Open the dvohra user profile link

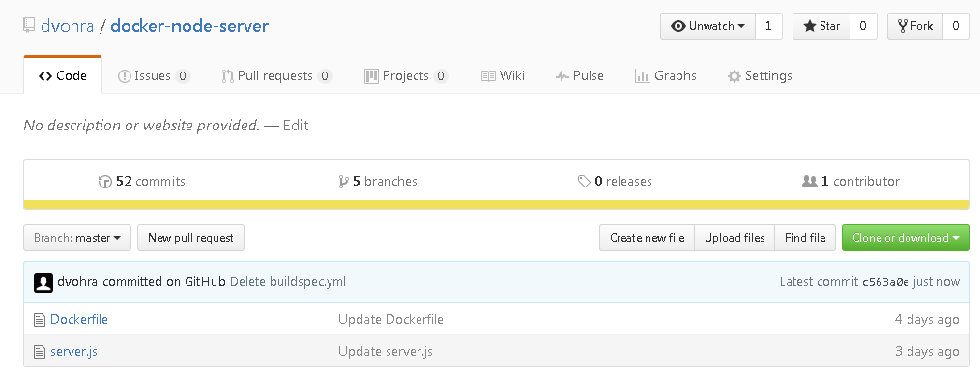click(x=67, y=26)
